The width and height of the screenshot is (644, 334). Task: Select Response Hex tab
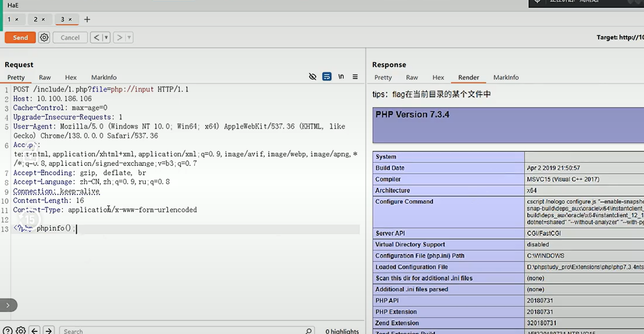pyautogui.click(x=438, y=77)
